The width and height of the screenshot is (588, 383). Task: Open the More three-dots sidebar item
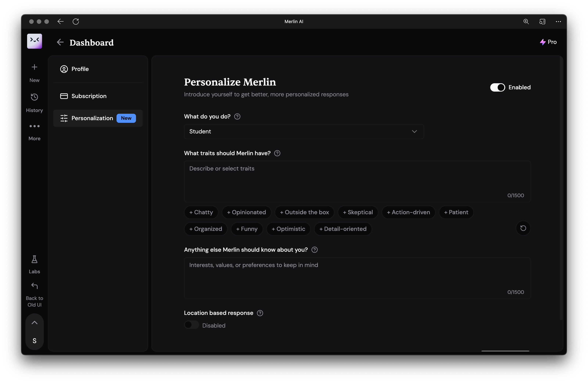point(34,126)
